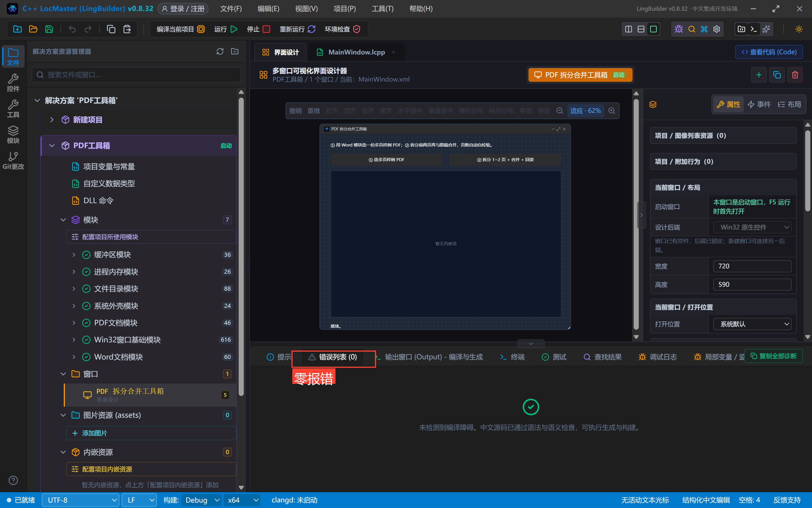812x508 pixels.
Task: Click the debug bug icon top right
Action: 679,29
